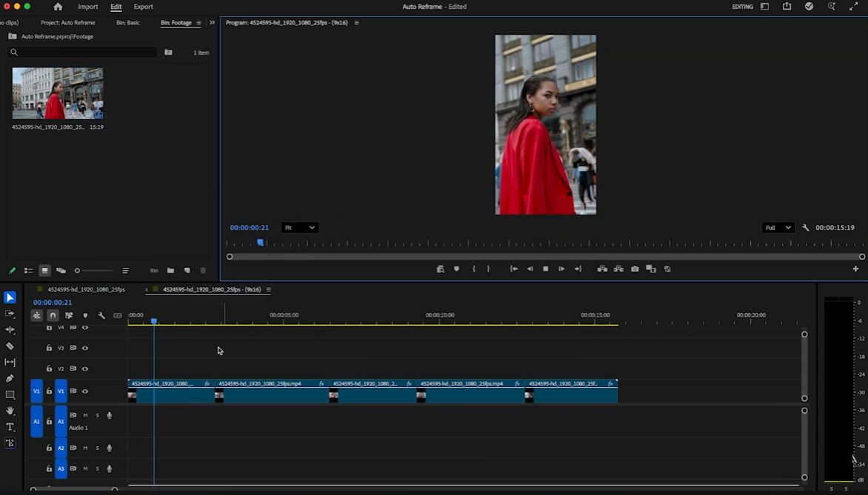The image size is (868, 495).
Task: Solo track A2
Action: point(98,448)
